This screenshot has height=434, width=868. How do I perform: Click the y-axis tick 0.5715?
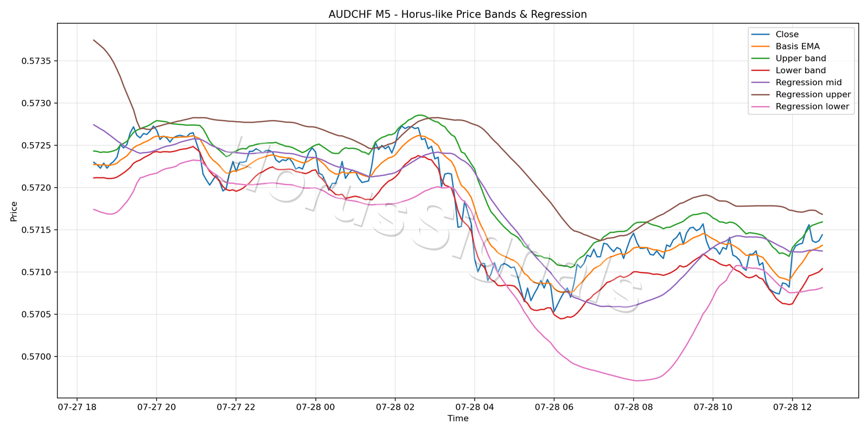(x=36, y=230)
